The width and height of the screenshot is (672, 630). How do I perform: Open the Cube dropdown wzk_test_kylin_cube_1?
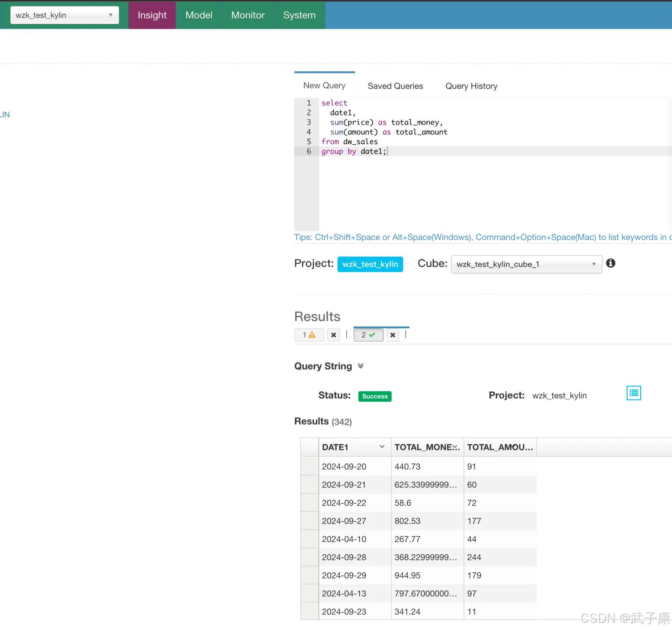526,264
